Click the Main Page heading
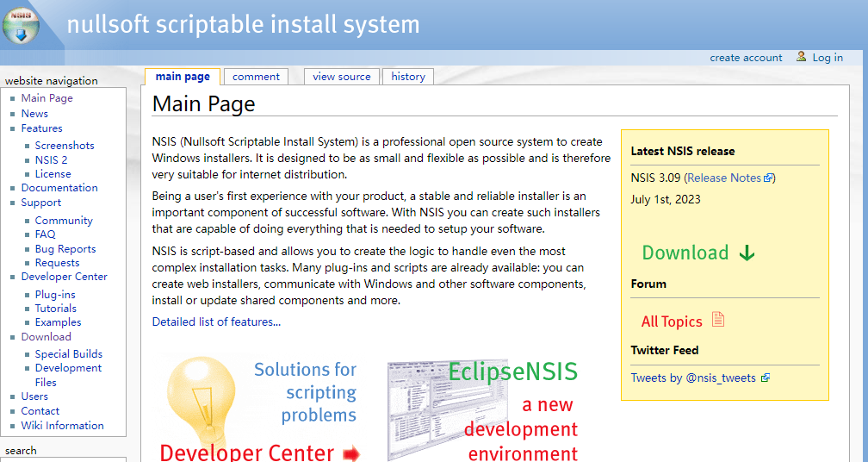This screenshot has width=868, height=462. coord(204,104)
